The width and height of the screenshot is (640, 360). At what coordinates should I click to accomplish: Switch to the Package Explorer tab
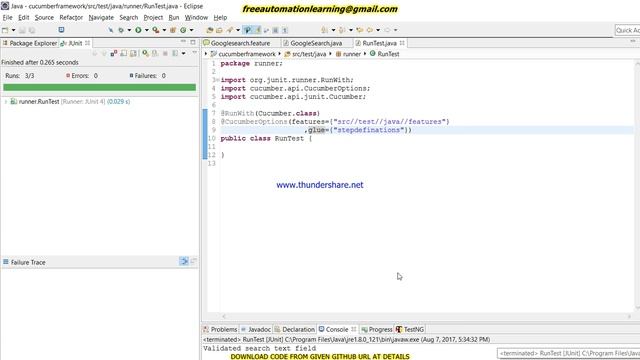pyautogui.click(x=29, y=43)
